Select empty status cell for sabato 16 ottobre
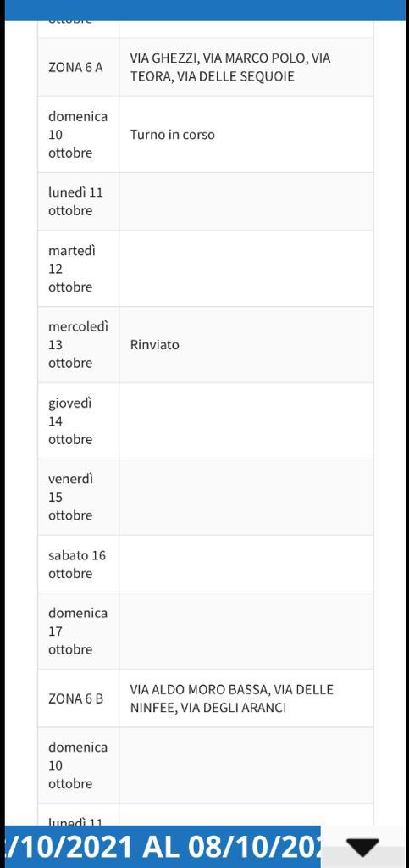 click(x=246, y=564)
